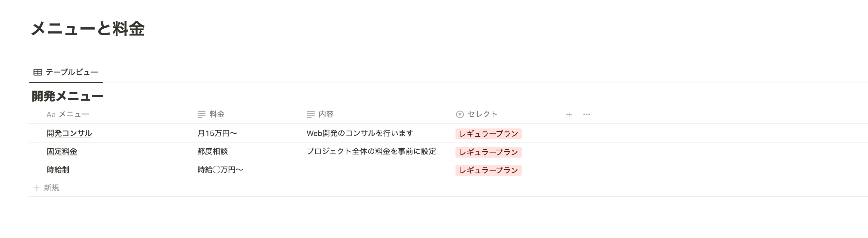Open the 時給制 row page
The image size is (868, 238).
[x=58, y=170]
